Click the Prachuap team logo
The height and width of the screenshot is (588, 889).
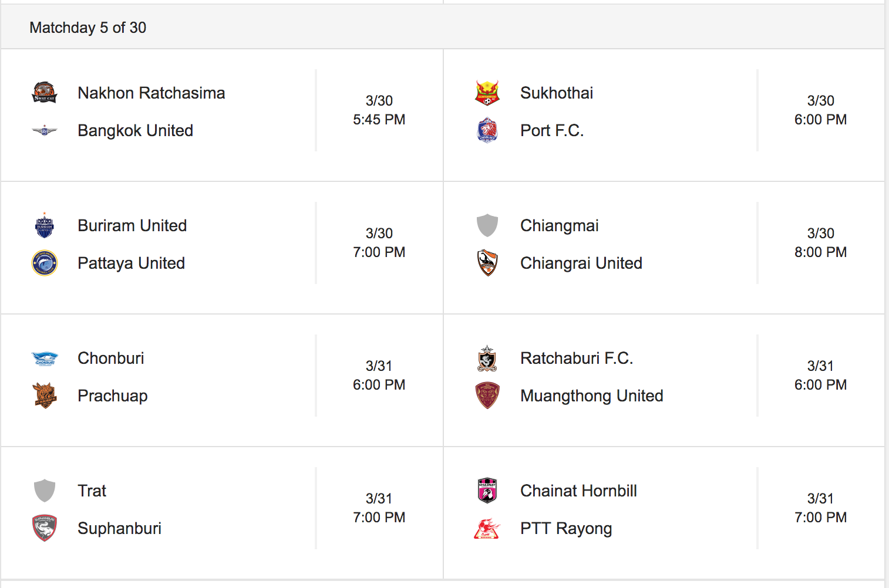(45, 396)
